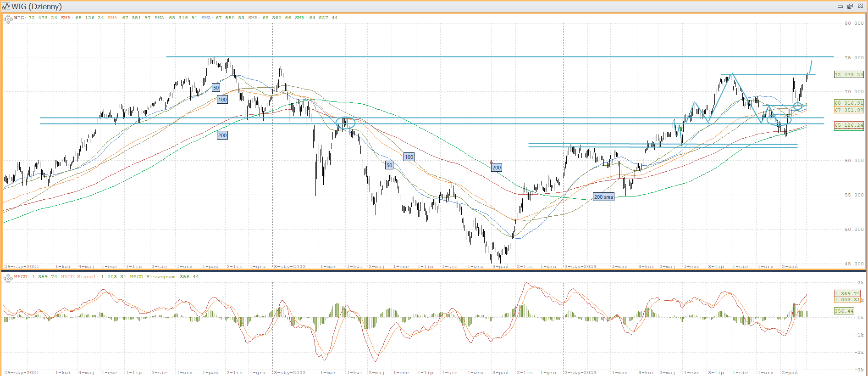Click the WIG 72 473.24 legend label
Screen dimensions: 868x376
click(35, 18)
